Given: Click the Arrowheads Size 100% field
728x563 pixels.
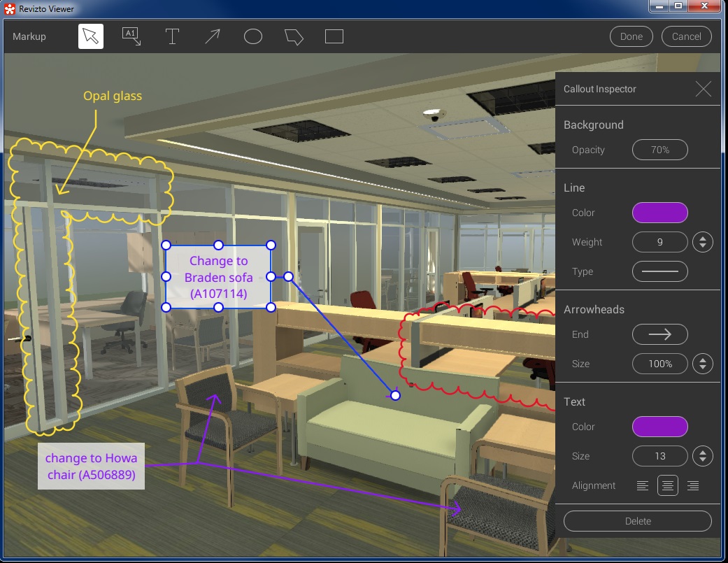Looking at the screenshot, I should coord(659,364).
